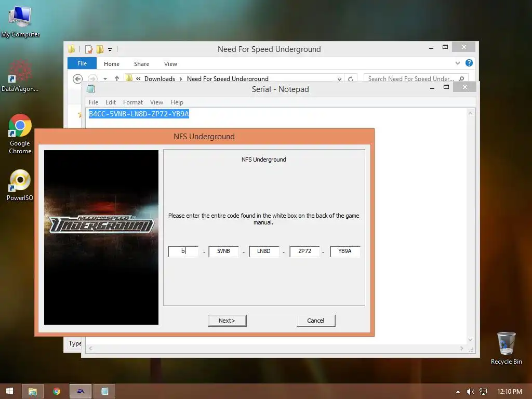Click the Explorer forward arrow

point(92,79)
